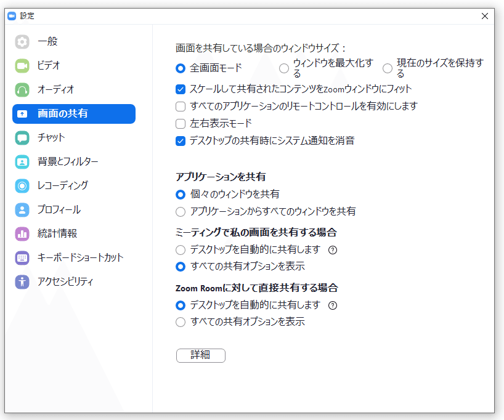Select Zoom Room デスクトップを自動的に共有します radio
This screenshot has width=504, height=420.
pyautogui.click(x=181, y=305)
